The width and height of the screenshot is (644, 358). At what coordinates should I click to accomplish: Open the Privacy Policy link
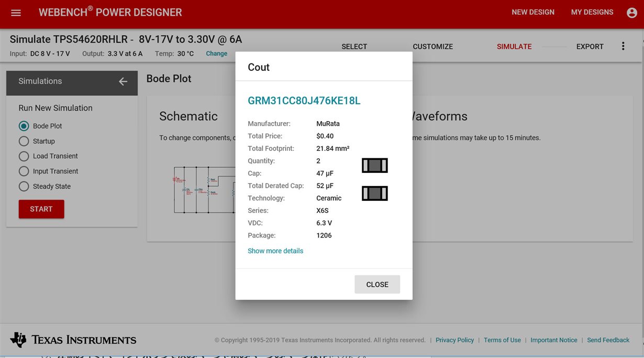point(454,340)
